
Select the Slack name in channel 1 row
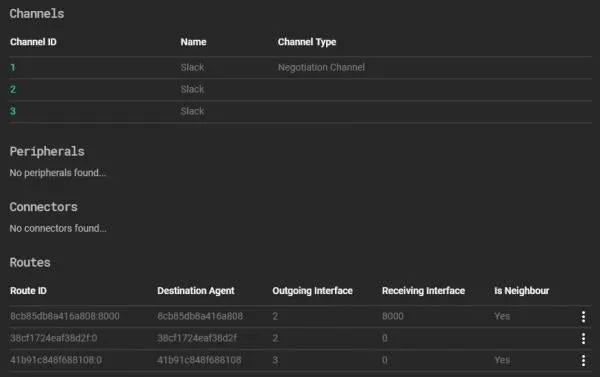(x=192, y=67)
